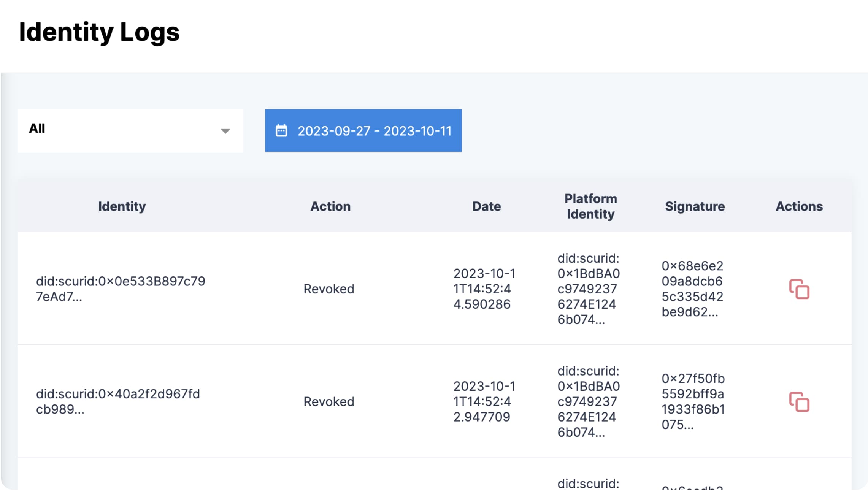Open the 2023-09-27 - 2023-10-11 date range picker
868x490 pixels.
(x=363, y=131)
